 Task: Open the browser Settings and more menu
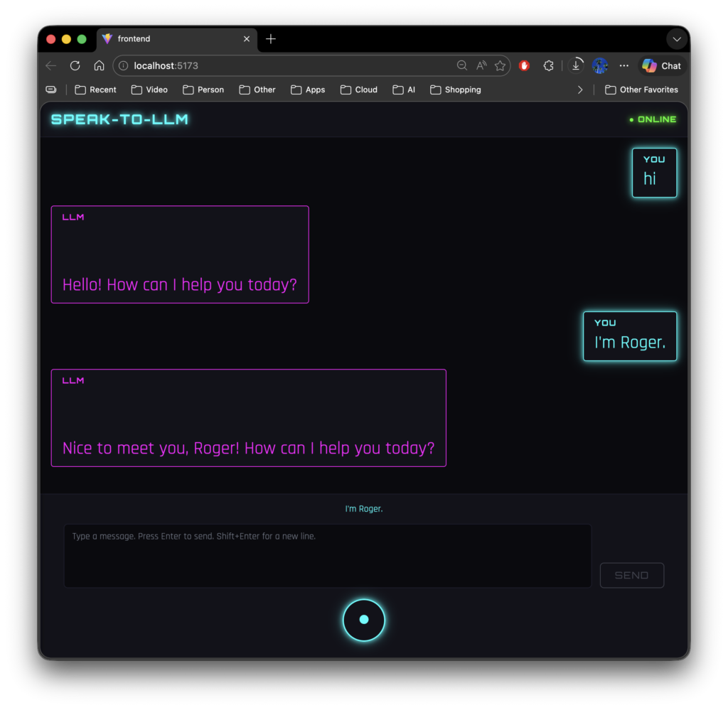point(624,65)
